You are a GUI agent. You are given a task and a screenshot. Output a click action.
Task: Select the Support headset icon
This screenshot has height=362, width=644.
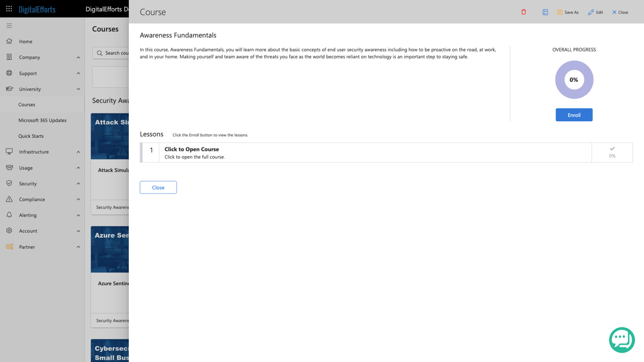point(9,73)
